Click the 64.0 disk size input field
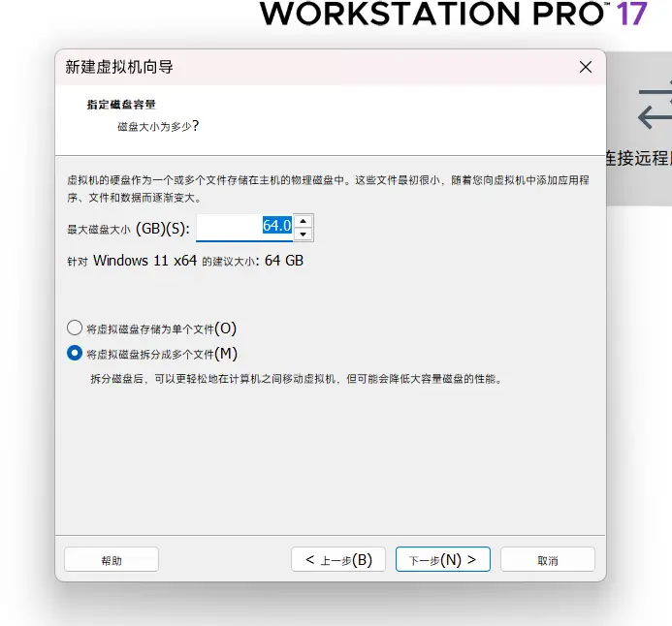The image size is (672, 626). (x=244, y=227)
